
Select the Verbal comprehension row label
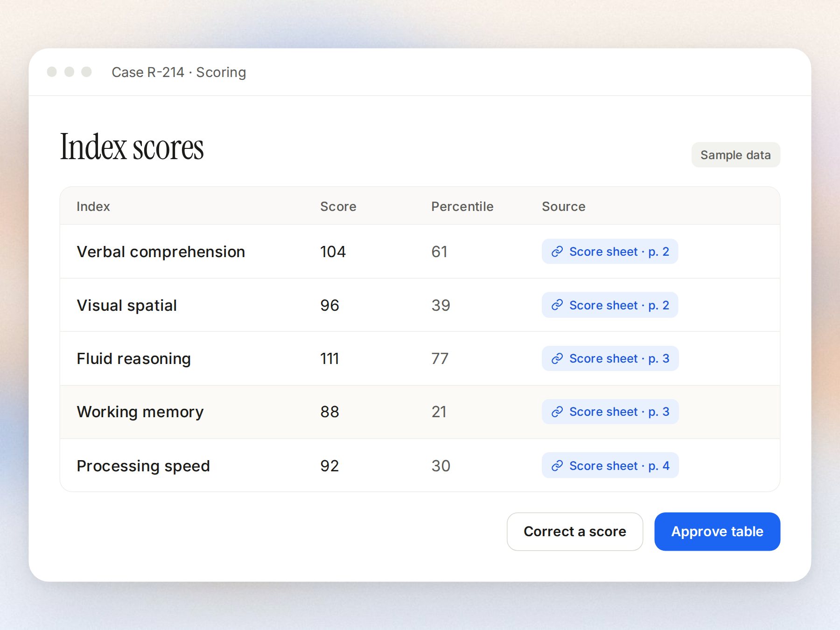(x=161, y=252)
